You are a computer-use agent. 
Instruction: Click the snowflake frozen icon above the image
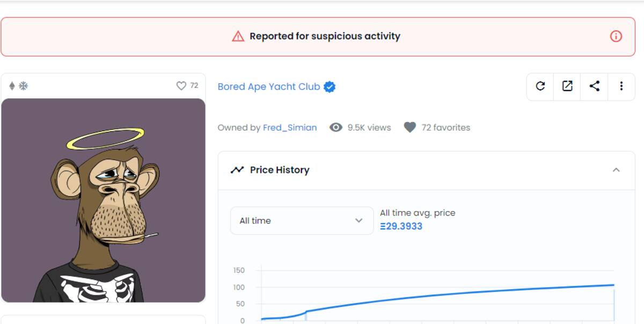click(x=23, y=86)
